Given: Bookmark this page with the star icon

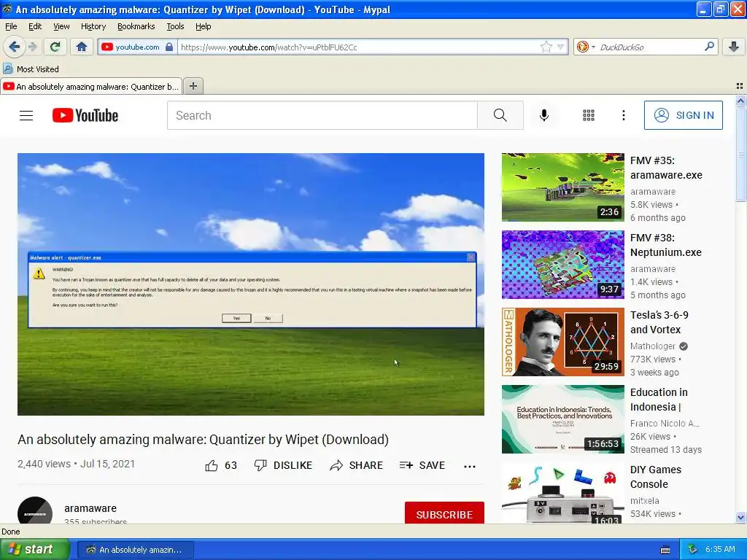Looking at the screenshot, I should point(546,47).
